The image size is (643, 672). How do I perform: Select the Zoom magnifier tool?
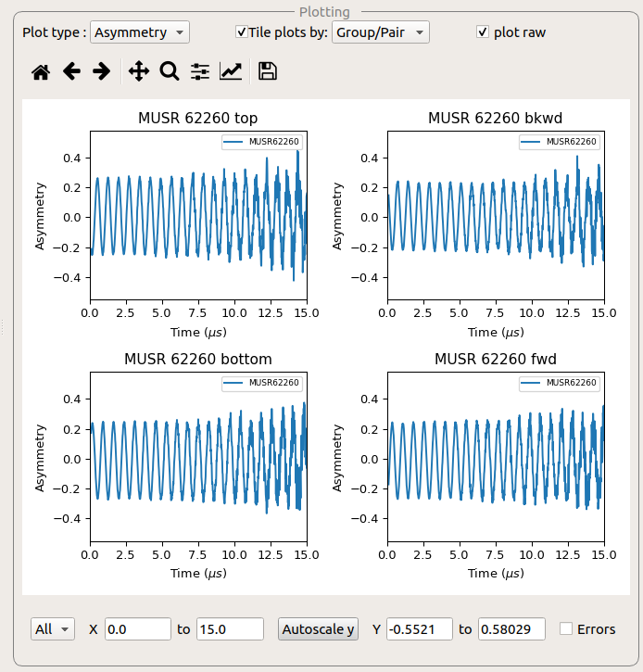click(169, 71)
